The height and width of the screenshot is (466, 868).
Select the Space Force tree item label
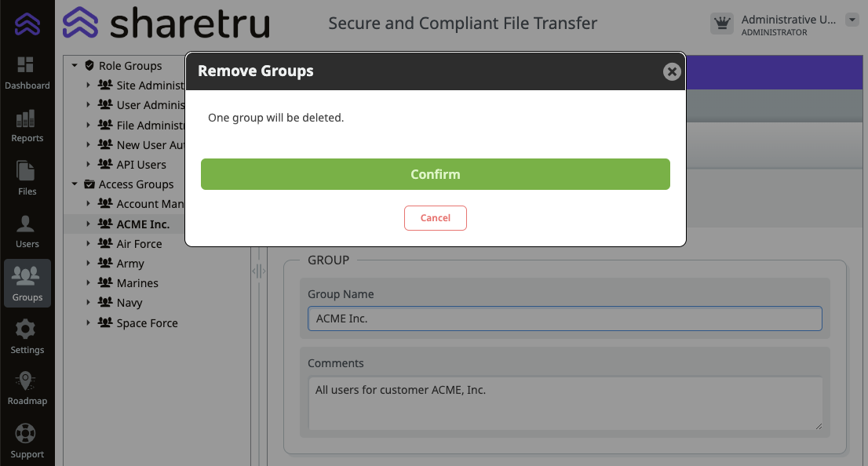point(148,323)
